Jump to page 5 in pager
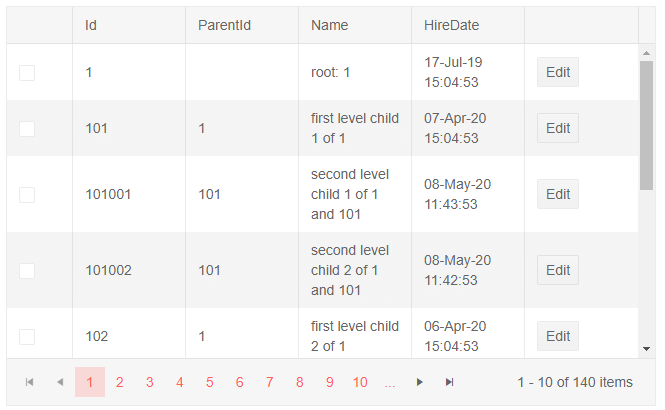The height and width of the screenshot is (410, 665). 210,382
